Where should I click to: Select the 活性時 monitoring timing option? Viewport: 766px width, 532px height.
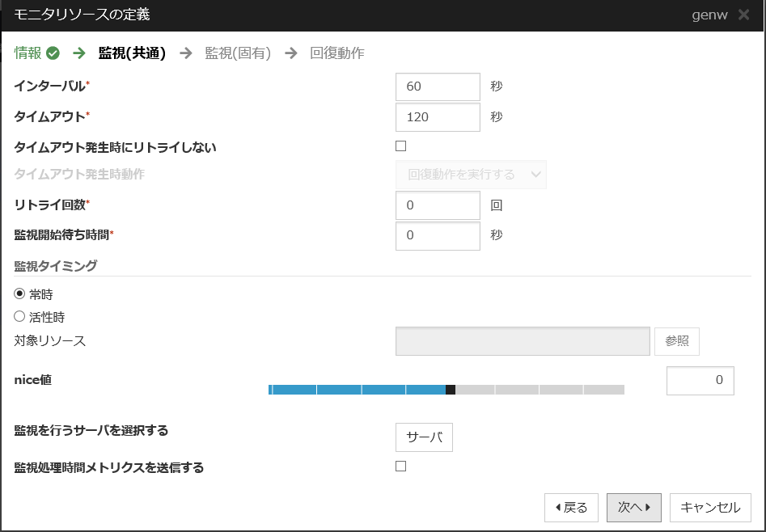[20, 317]
